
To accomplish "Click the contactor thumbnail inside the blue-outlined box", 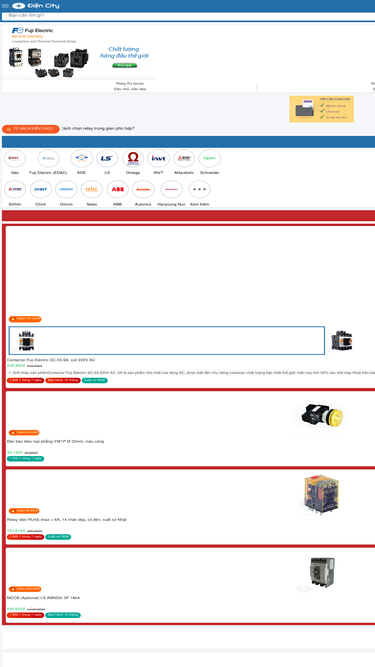I will [x=26, y=340].
